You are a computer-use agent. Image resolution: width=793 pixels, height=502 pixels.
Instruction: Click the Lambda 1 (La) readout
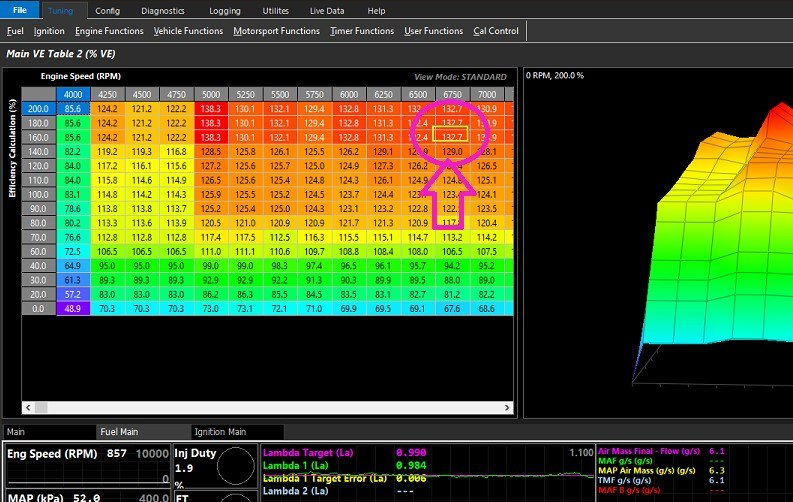tap(344, 465)
